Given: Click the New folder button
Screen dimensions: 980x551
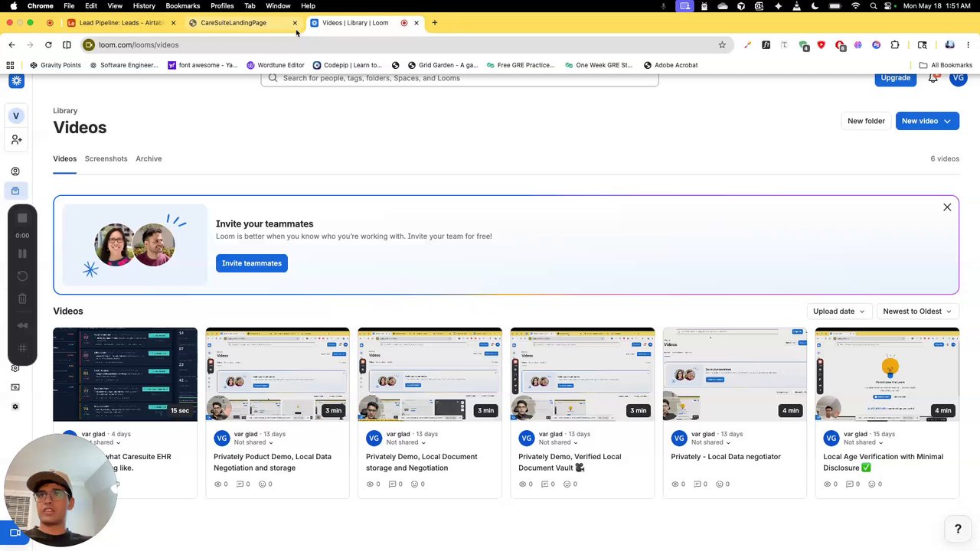Looking at the screenshot, I should coord(866,121).
